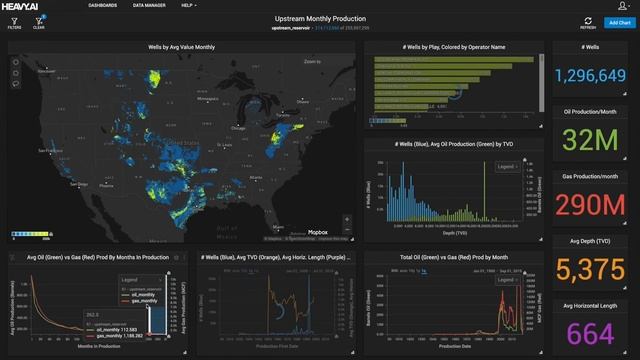Click the 290M gas production value
The height and width of the screenshot is (360, 640).
[590, 204]
